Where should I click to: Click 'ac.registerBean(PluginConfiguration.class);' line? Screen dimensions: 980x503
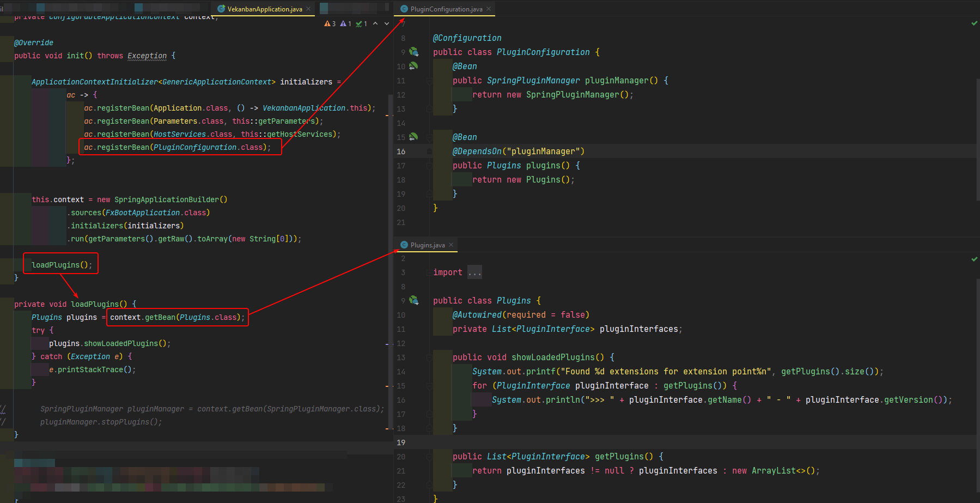(178, 147)
